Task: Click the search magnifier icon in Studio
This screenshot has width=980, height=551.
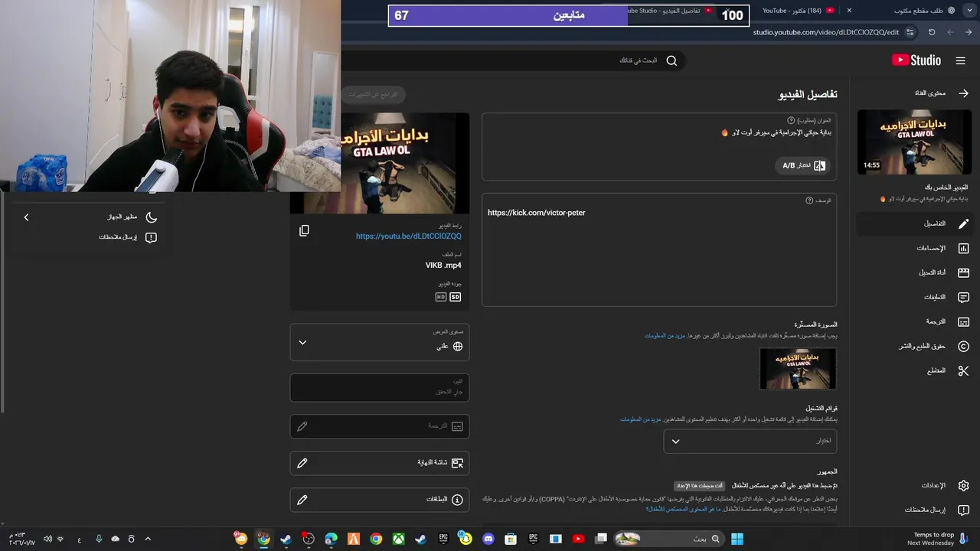Action: click(x=671, y=60)
